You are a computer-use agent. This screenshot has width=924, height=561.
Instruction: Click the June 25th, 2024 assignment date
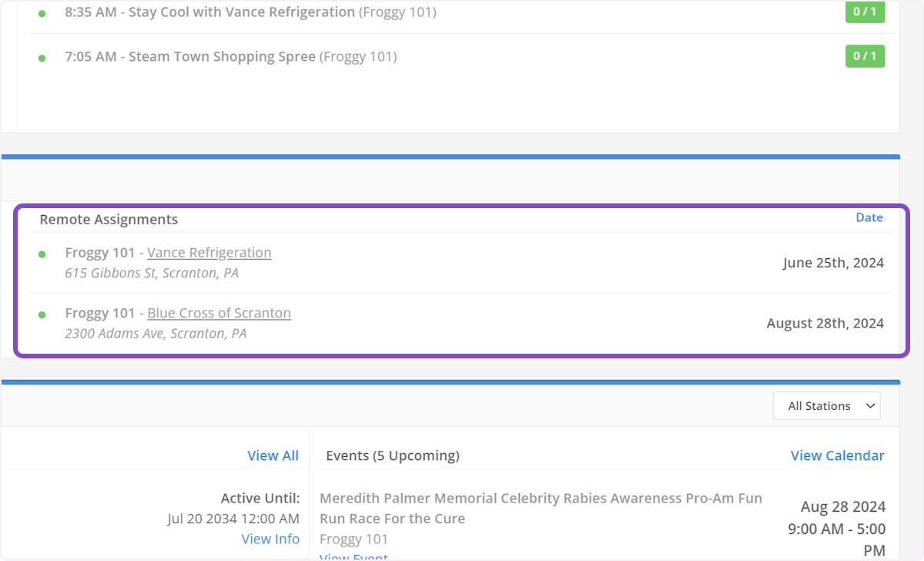pyautogui.click(x=833, y=263)
